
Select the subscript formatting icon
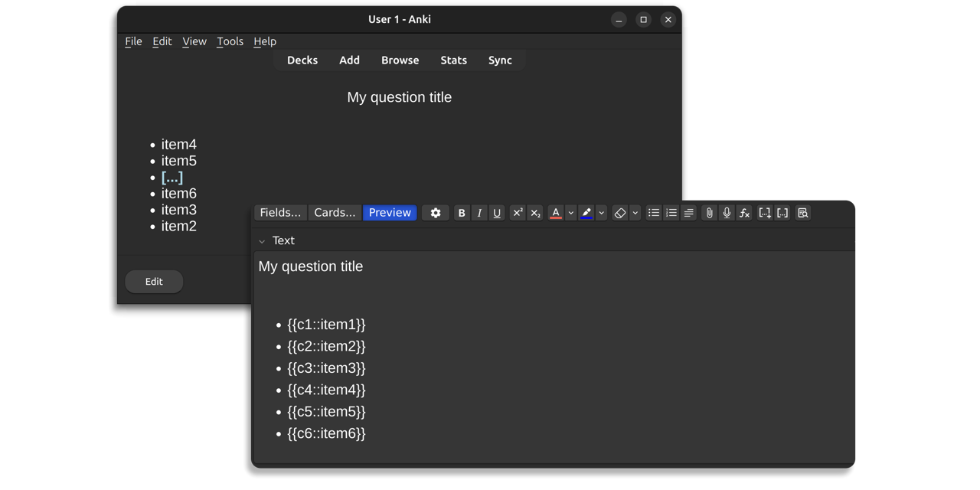point(535,213)
